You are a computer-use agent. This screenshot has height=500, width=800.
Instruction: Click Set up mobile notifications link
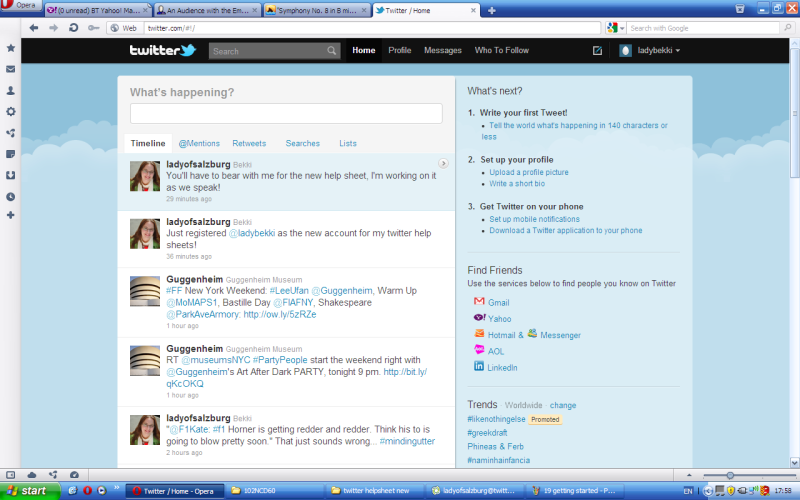[534, 219]
